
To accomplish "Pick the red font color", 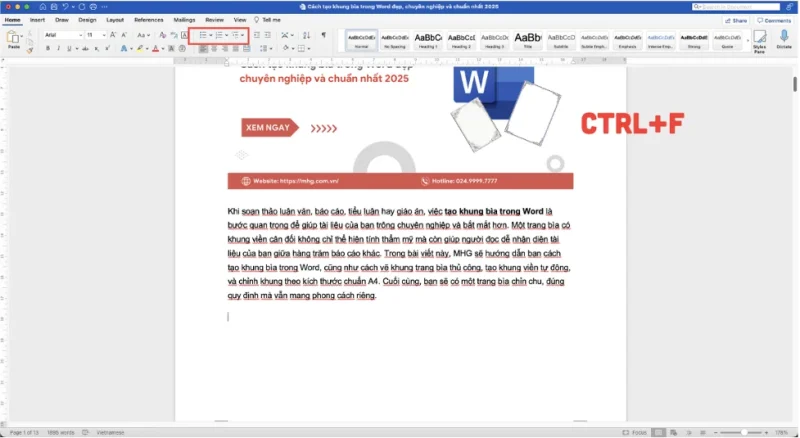I will coord(155,48).
